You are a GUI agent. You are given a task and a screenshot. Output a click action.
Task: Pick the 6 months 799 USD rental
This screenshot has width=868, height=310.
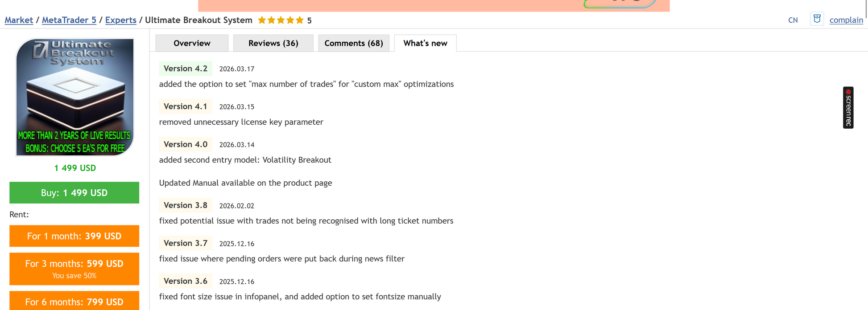click(74, 302)
